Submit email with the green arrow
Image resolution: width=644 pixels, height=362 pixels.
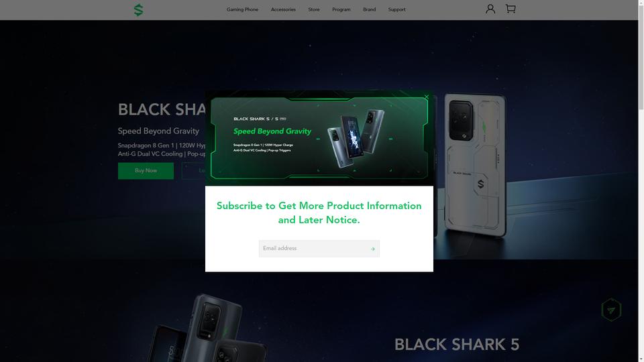[x=372, y=249]
